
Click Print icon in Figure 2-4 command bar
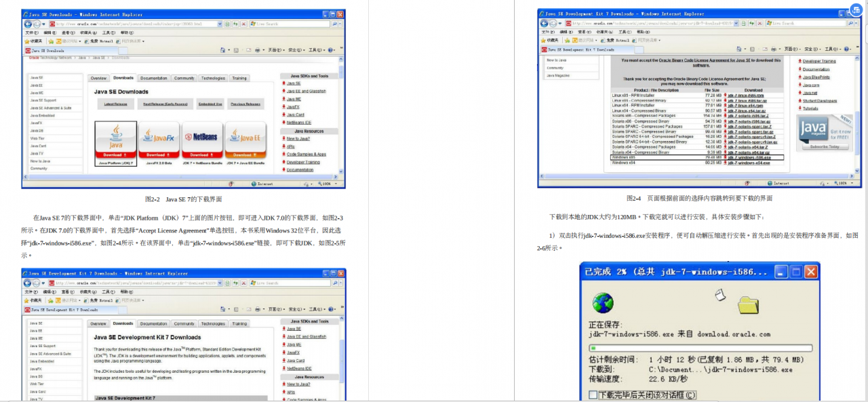(772, 49)
